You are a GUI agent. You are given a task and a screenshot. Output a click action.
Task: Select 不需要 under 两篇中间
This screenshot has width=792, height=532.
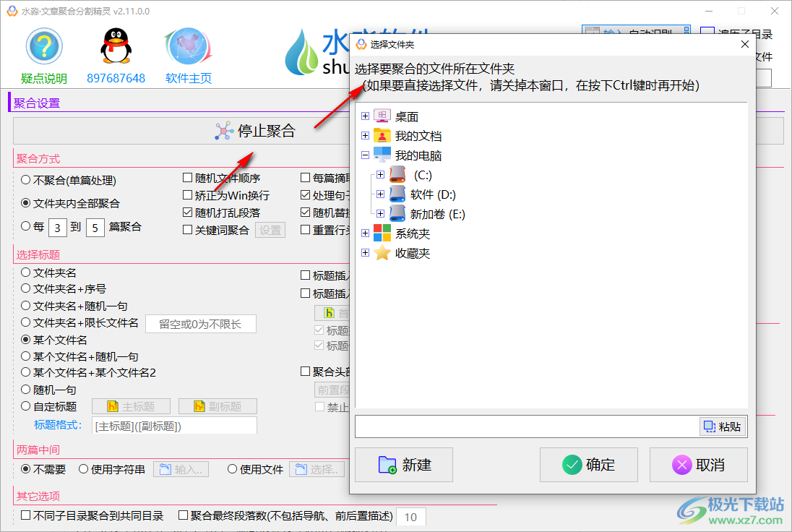[43, 469]
